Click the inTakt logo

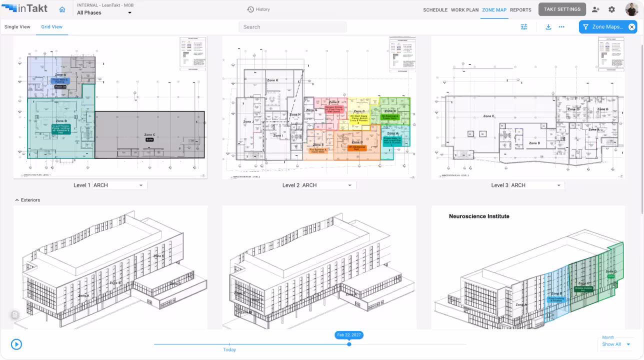pyautogui.click(x=24, y=8)
